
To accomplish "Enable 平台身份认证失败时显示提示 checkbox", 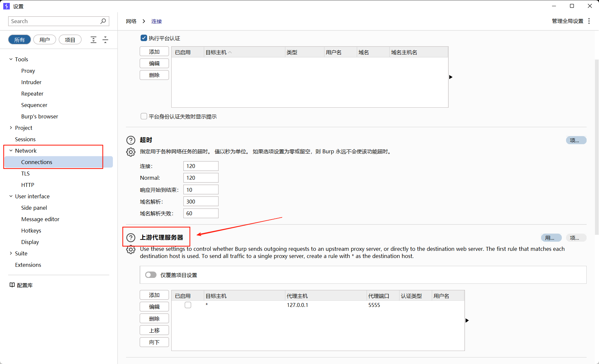I will (144, 116).
